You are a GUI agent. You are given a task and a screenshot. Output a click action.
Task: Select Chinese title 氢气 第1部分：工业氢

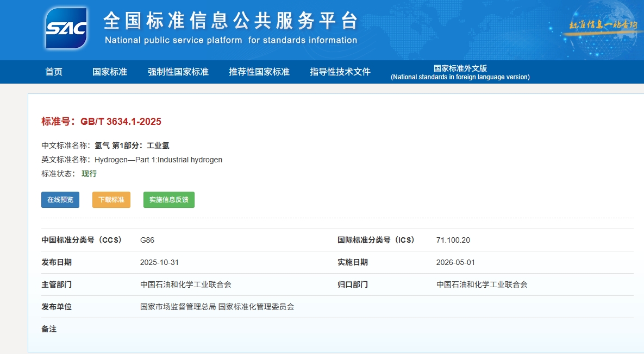pyautogui.click(x=132, y=145)
